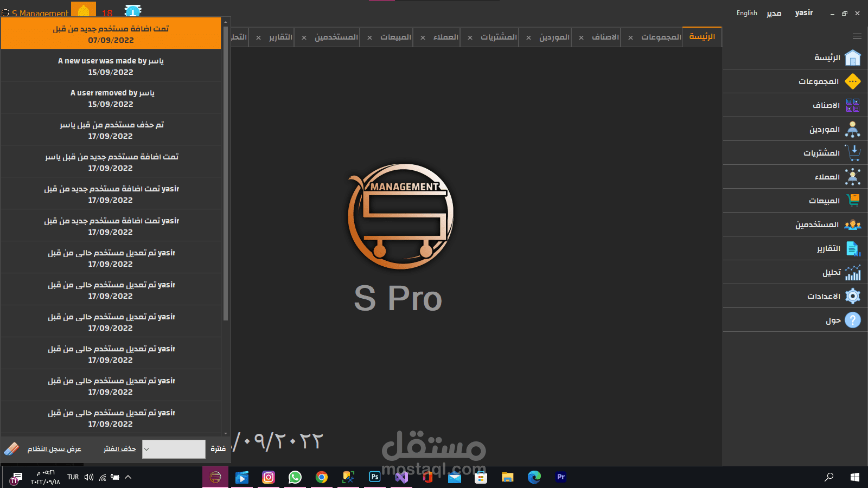Switch to the الاصناف tab
This screenshot has height=488, width=868.
click(605, 37)
